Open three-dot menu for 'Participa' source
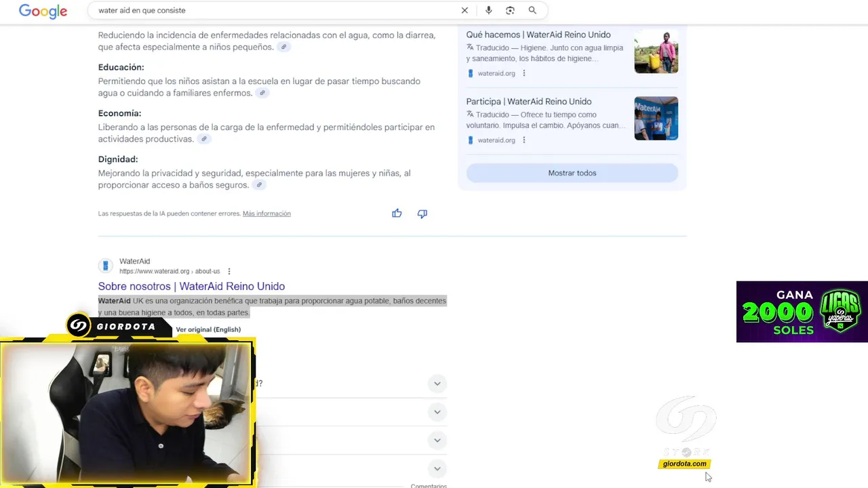The width and height of the screenshot is (868, 488). coord(524,140)
